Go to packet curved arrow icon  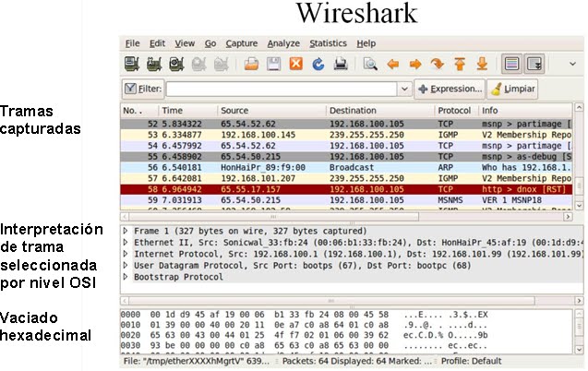point(438,64)
